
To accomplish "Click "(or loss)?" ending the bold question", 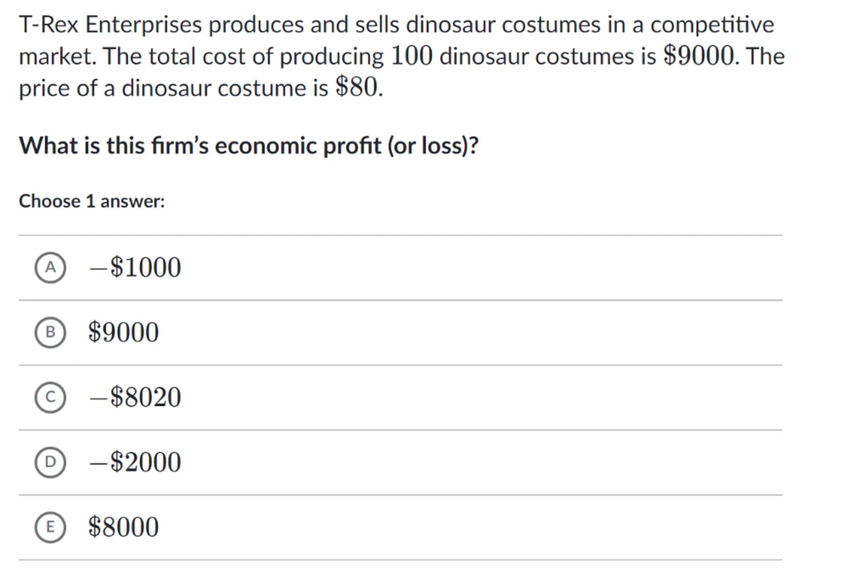I will tap(433, 146).
